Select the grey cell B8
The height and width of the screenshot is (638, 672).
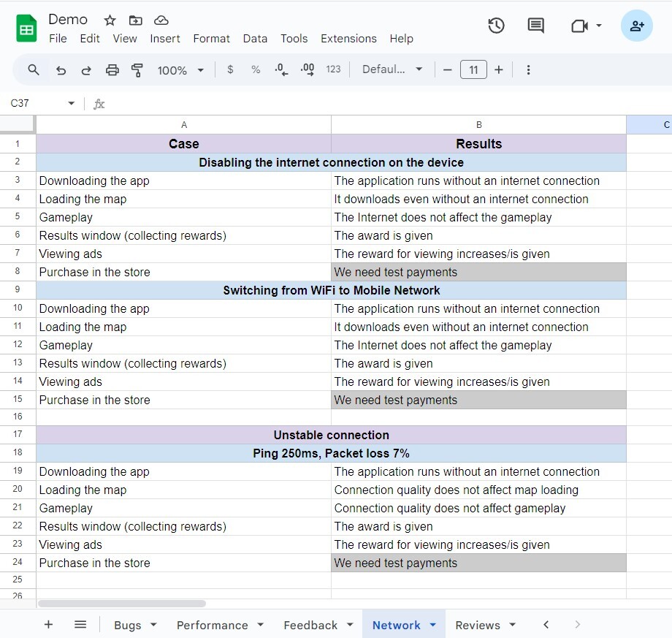(x=478, y=273)
